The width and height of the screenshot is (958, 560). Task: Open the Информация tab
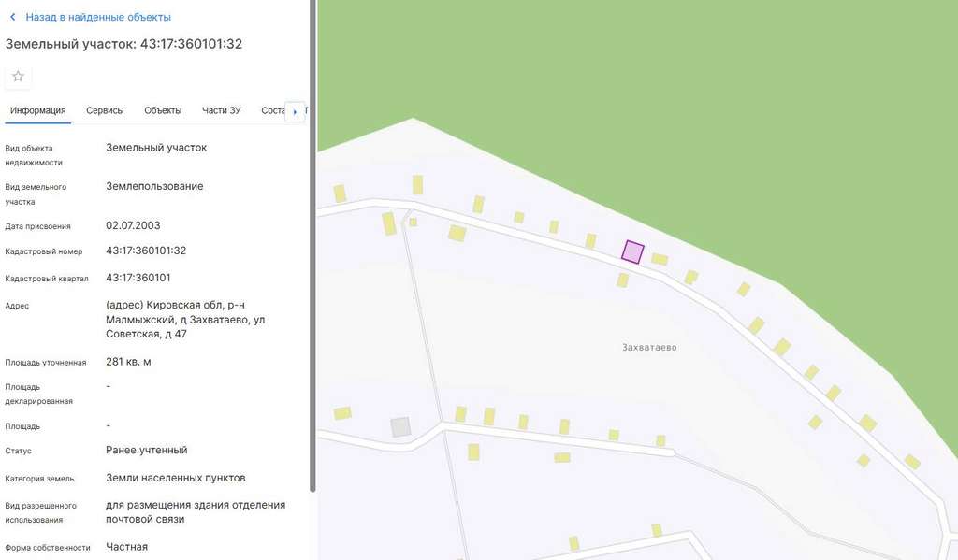[37, 110]
